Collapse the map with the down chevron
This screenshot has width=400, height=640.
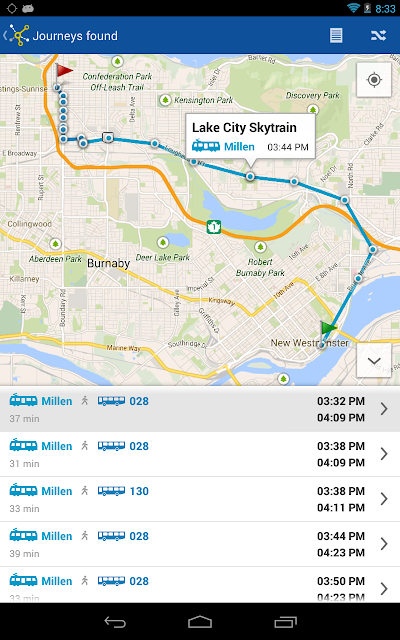[374, 360]
